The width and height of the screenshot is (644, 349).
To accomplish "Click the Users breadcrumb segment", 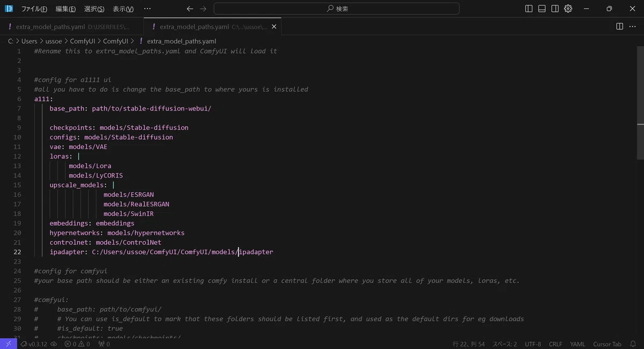I will pyautogui.click(x=29, y=41).
